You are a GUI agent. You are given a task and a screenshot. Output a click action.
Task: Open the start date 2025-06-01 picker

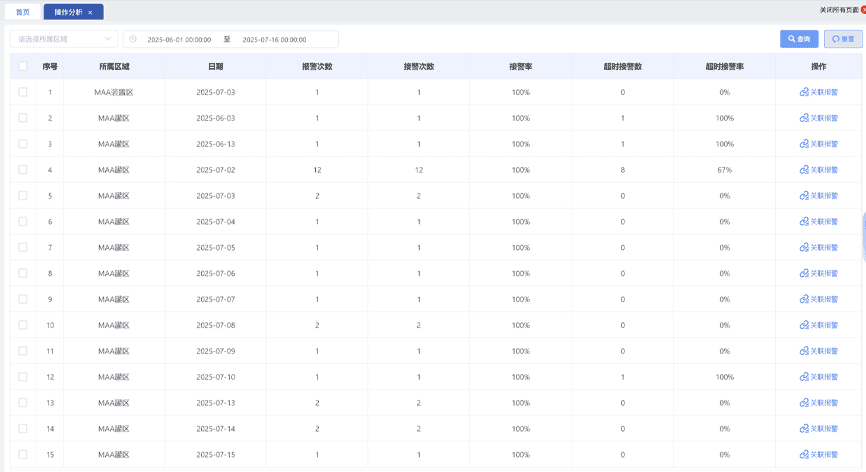pyautogui.click(x=179, y=39)
